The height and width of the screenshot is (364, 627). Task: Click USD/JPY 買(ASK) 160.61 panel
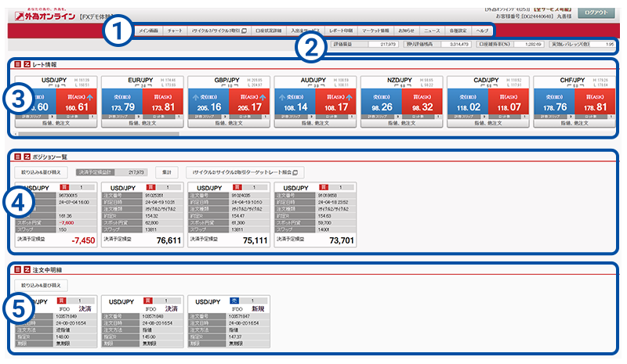click(x=76, y=102)
